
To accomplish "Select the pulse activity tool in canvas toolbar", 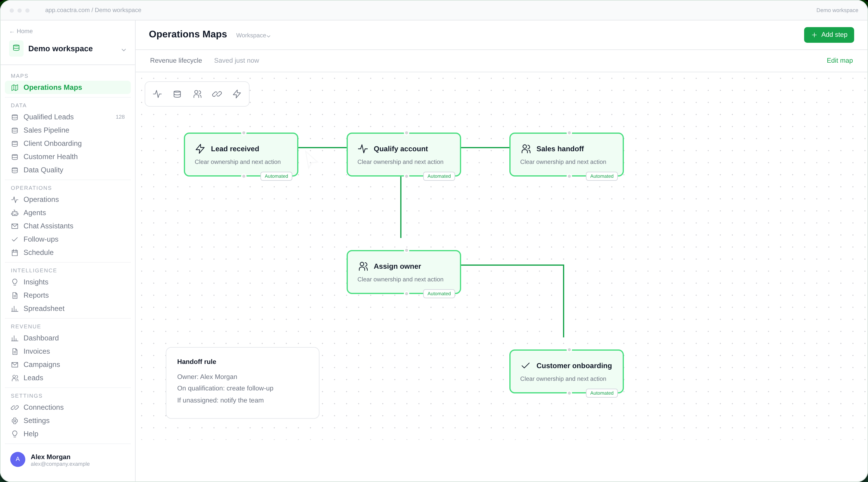I will click(x=157, y=94).
